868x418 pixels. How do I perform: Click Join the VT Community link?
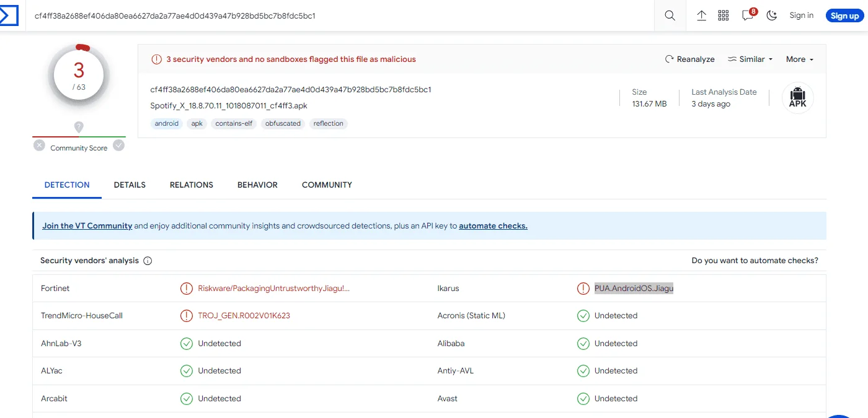tap(87, 226)
